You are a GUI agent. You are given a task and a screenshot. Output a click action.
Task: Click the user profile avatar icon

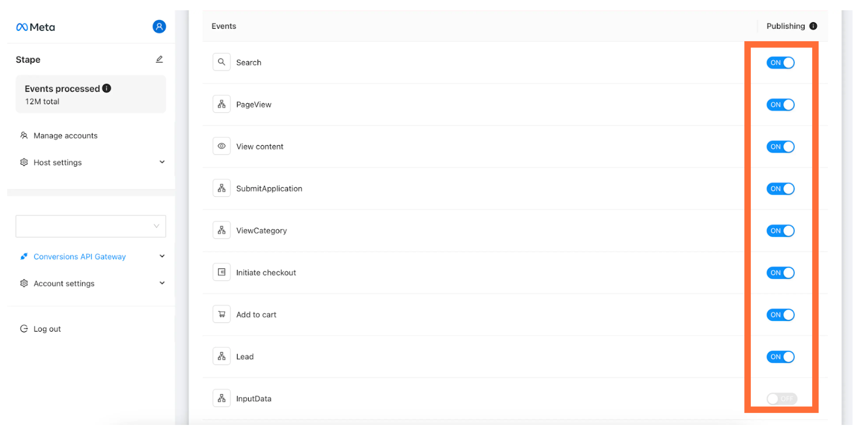click(159, 27)
